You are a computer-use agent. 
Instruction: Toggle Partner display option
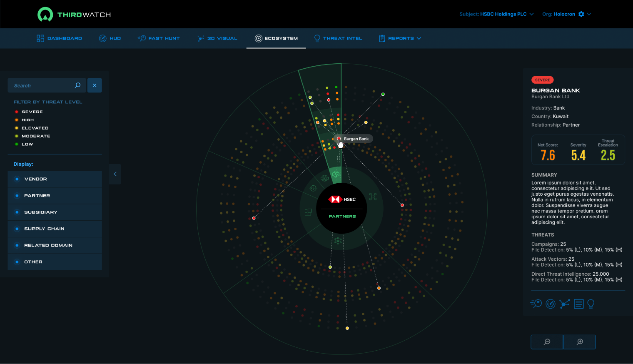tap(55, 196)
